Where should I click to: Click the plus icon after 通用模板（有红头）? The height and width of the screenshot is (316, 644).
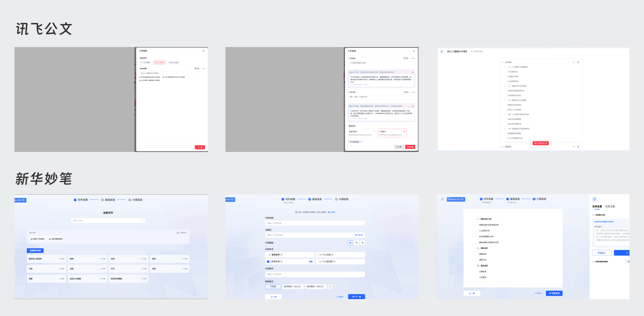coord(330,287)
